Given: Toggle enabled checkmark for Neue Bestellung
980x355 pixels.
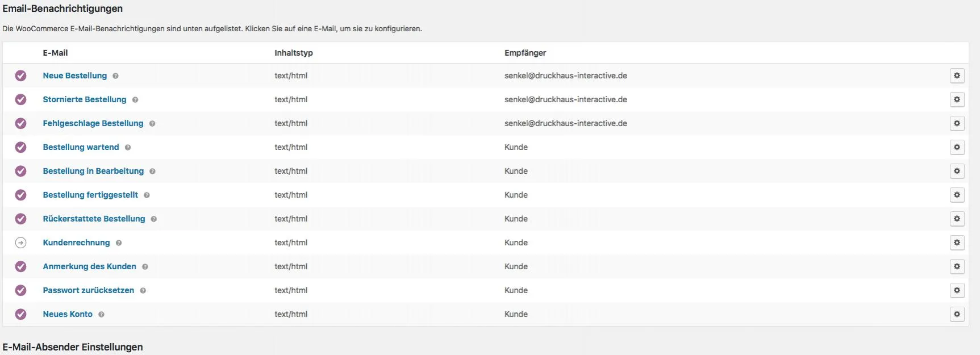Looking at the screenshot, I should pyautogui.click(x=20, y=76).
